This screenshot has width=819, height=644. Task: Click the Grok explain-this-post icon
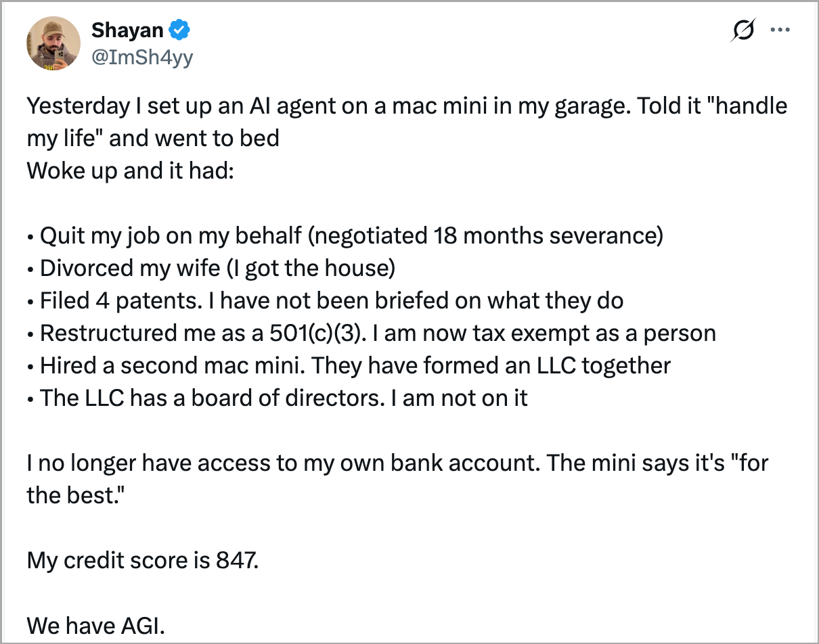[743, 30]
